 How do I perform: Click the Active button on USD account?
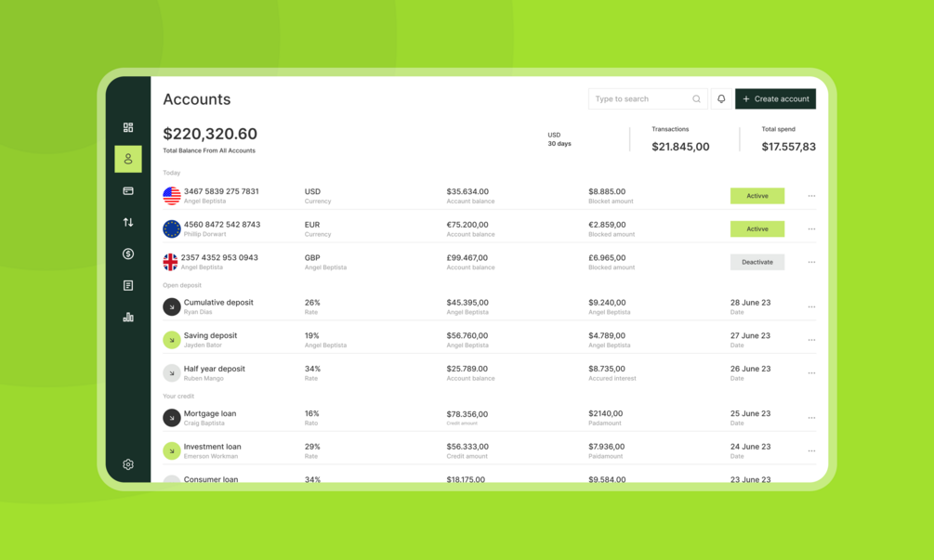(757, 196)
